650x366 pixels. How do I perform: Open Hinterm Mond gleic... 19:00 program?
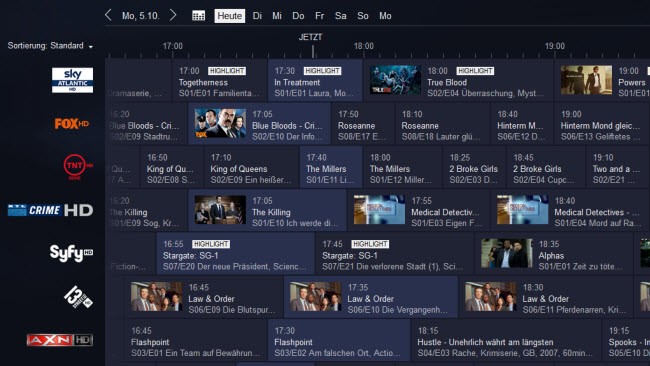pos(602,124)
